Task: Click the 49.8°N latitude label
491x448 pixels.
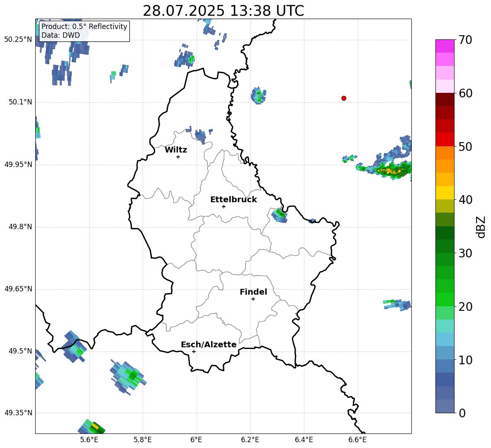Action: coord(20,227)
